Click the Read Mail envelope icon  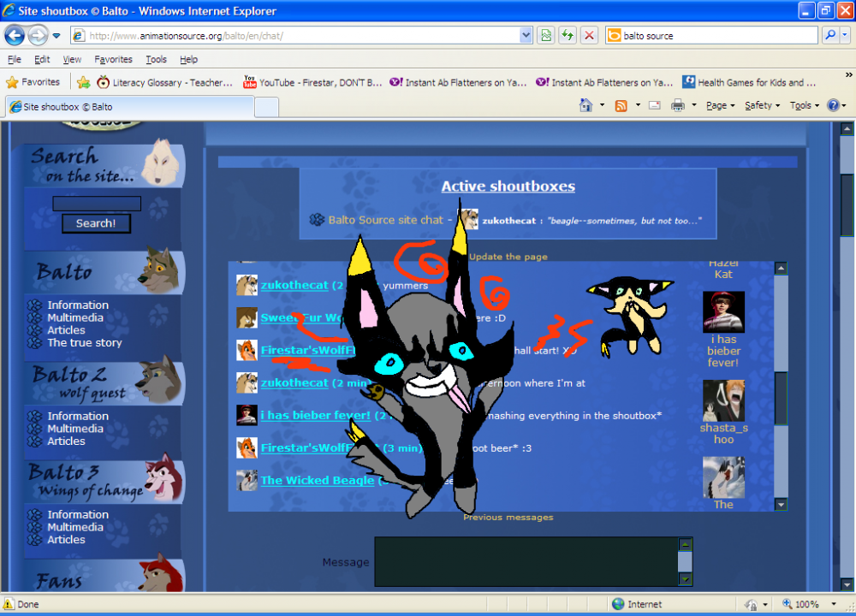pos(655,106)
